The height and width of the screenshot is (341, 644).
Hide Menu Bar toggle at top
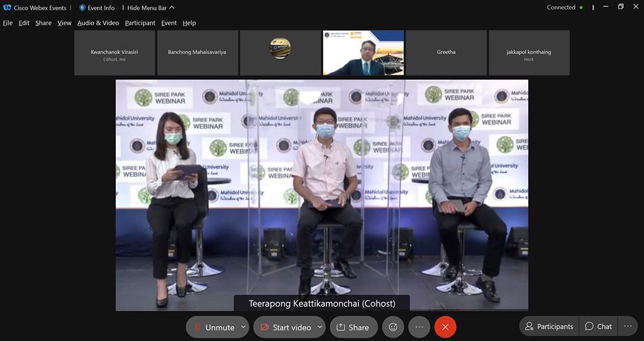pyautogui.click(x=150, y=8)
